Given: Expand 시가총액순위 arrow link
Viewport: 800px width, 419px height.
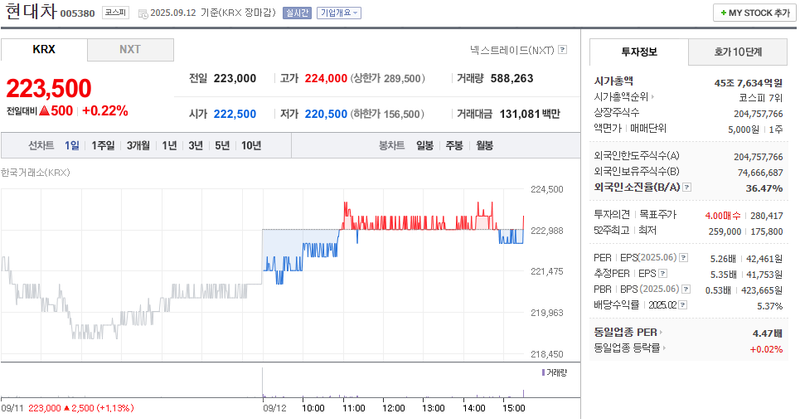Looking at the screenshot, I should click(623, 96).
